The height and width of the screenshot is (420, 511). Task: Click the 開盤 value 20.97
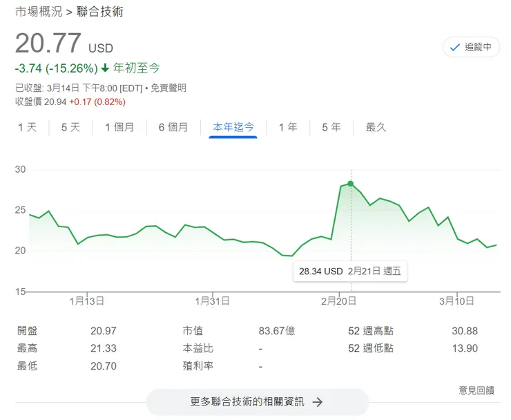104,331
